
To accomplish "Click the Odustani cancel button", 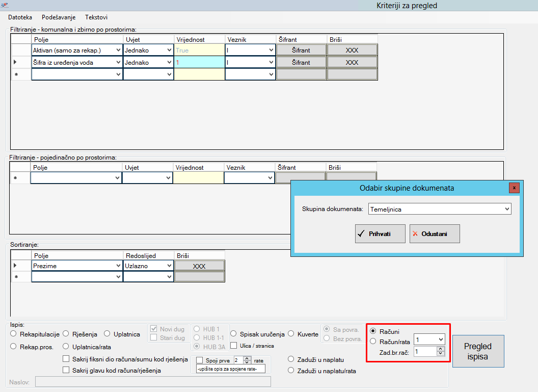I will (x=435, y=234).
